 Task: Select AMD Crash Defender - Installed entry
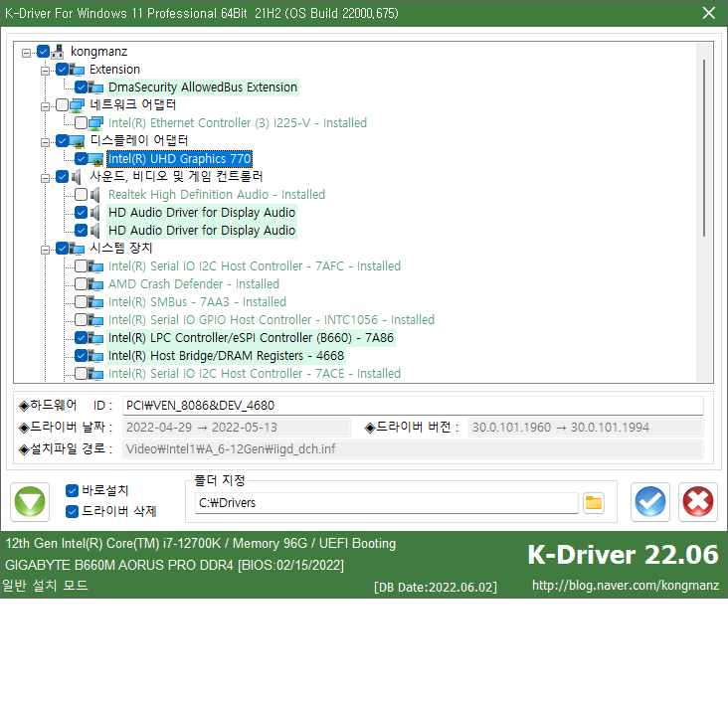(194, 283)
